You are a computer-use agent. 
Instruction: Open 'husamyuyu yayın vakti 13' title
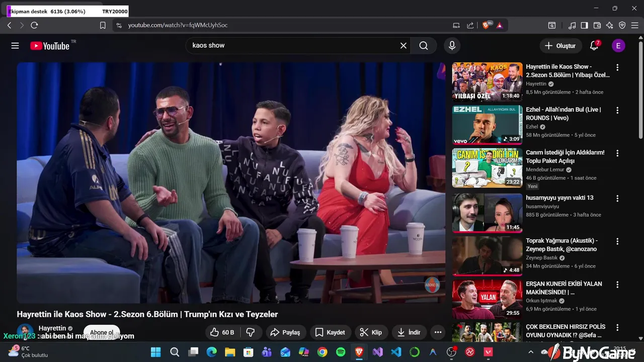[559, 198]
